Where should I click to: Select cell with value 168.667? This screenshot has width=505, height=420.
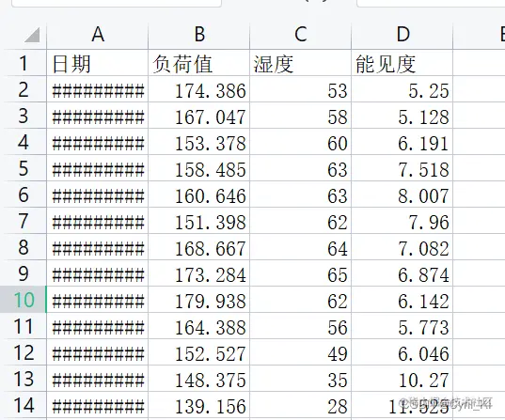coord(198,247)
